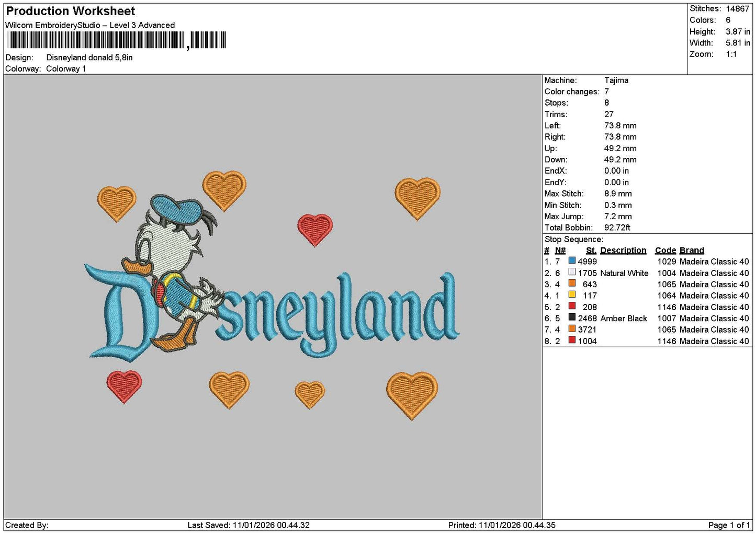Click the black swatch for 2468 Amber Black
This screenshot has width=756, height=534.
572,317
